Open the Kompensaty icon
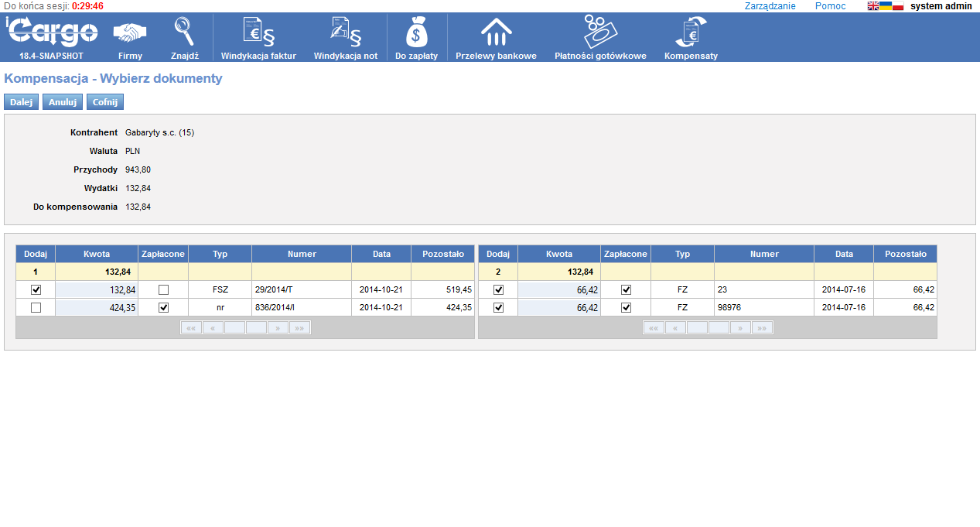 [691, 33]
